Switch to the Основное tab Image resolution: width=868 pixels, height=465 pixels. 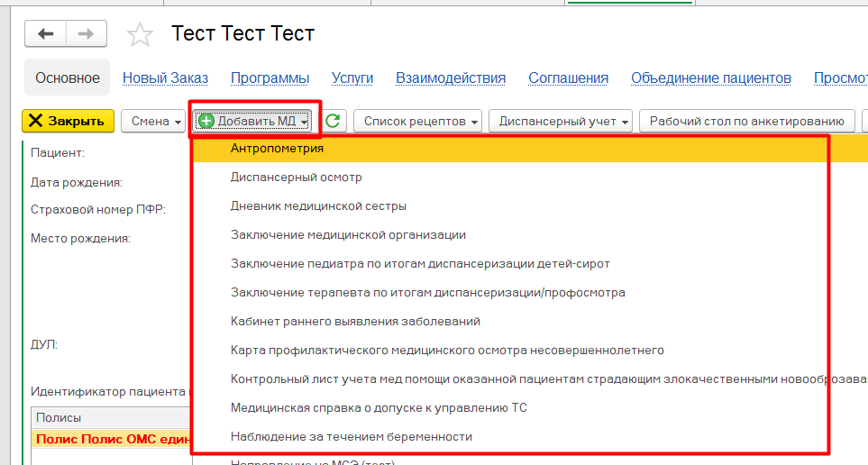click(68, 78)
